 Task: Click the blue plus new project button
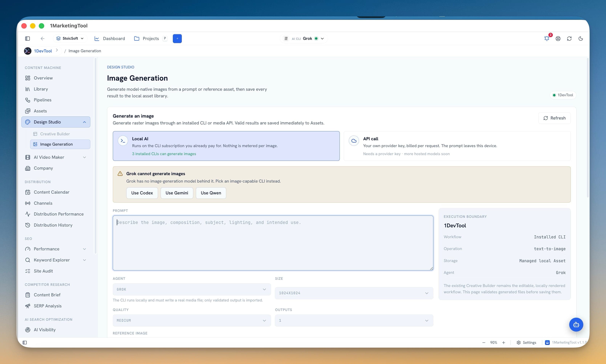pyautogui.click(x=177, y=38)
